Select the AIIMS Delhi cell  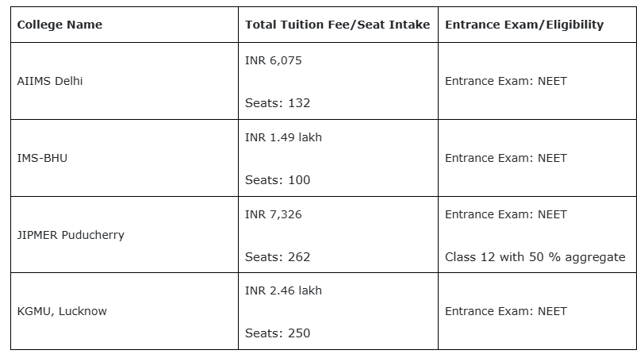[x=50, y=81]
